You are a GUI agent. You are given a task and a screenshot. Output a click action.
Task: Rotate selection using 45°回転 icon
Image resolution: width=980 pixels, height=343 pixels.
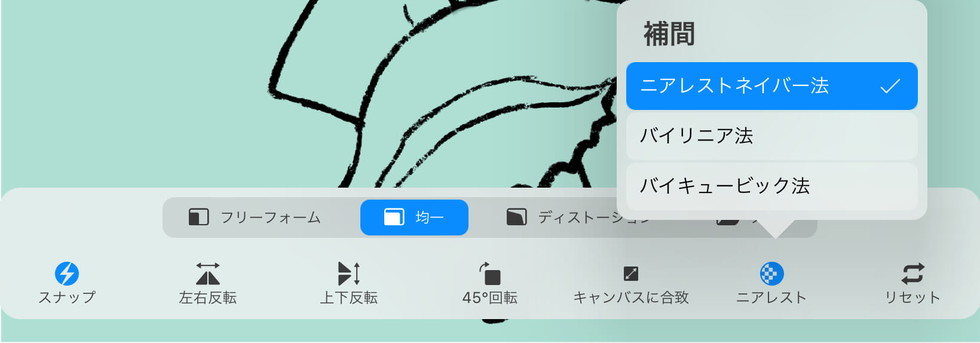(490, 274)
